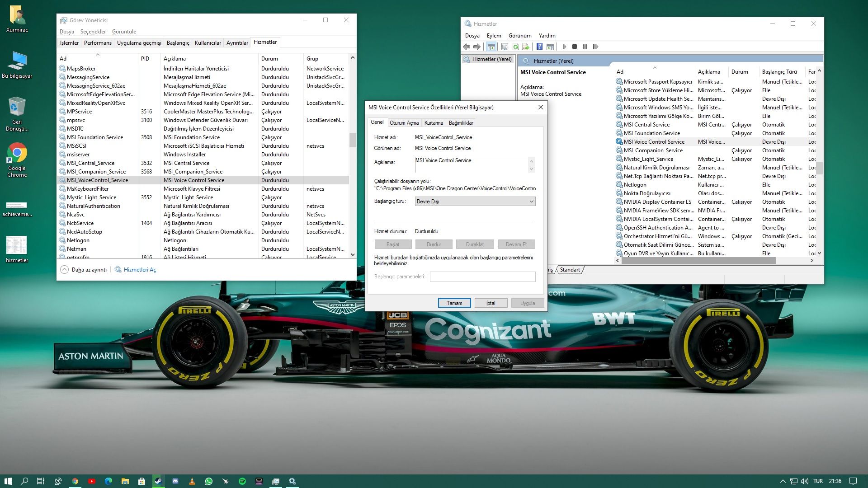868x488 pixels.
Task: Click the Restart Service toolbar icon
Action: click(x=595, y=47)
